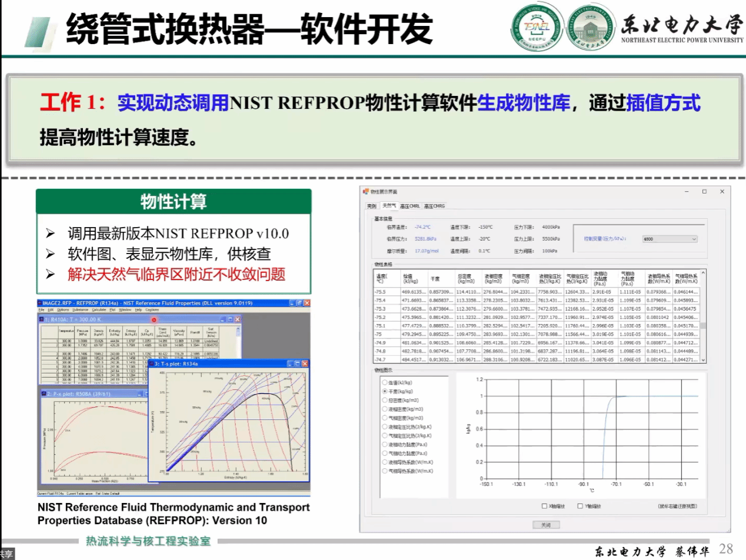Open the Substance menu in REFPROP

coord(81,309)
